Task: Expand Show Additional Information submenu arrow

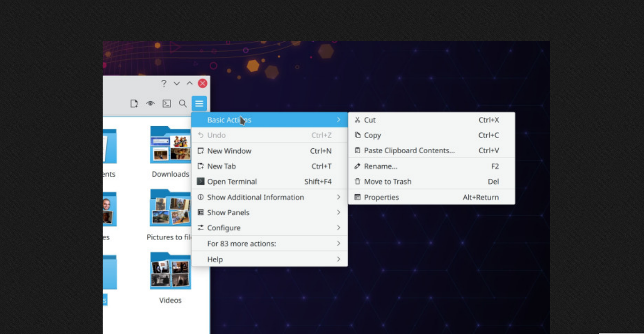Action: pos(338,197)
